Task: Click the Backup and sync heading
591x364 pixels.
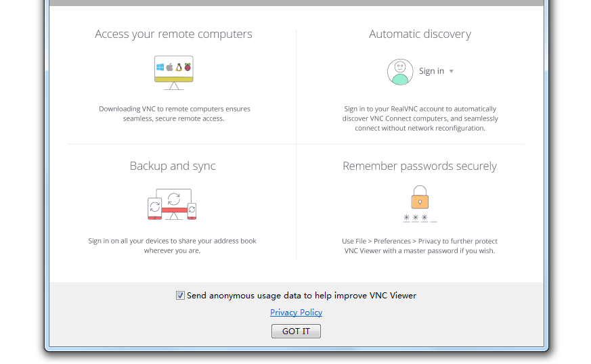Action: pos(173,166)
